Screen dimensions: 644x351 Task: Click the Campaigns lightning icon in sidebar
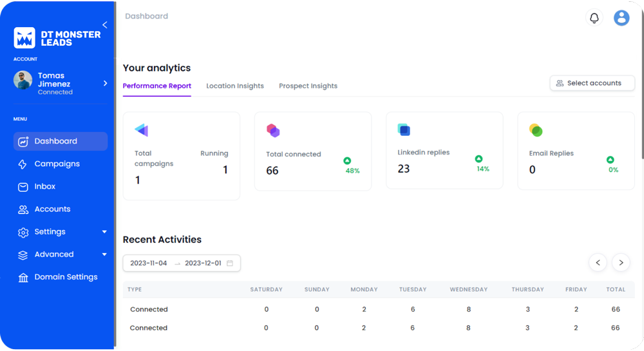point(23,164)
